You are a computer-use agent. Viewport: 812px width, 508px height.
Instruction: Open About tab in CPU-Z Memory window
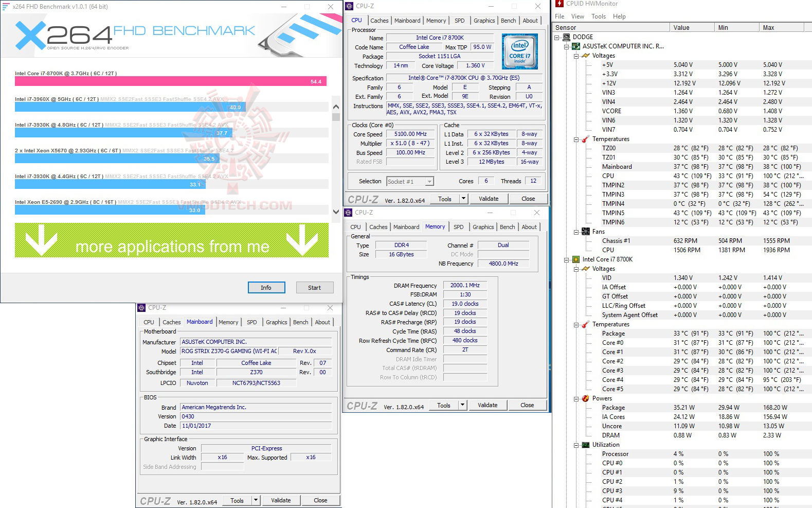pos(529,227)
